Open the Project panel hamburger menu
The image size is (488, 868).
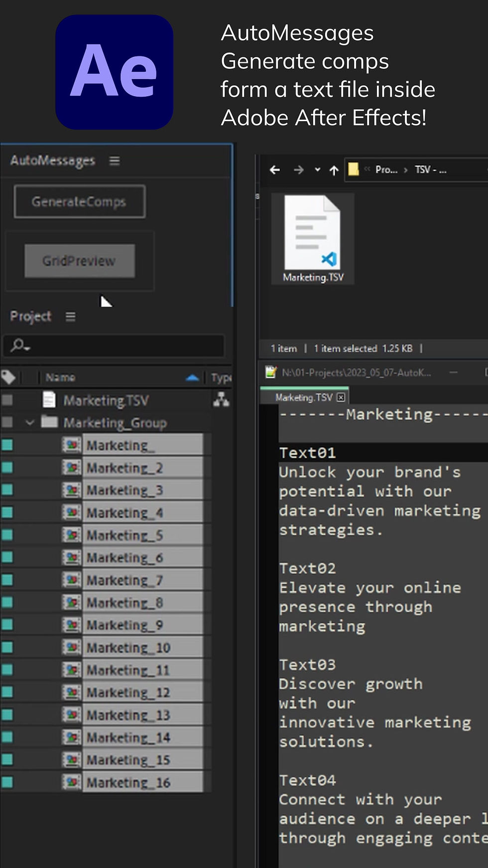pyautogui.click(x=71, y=317)
